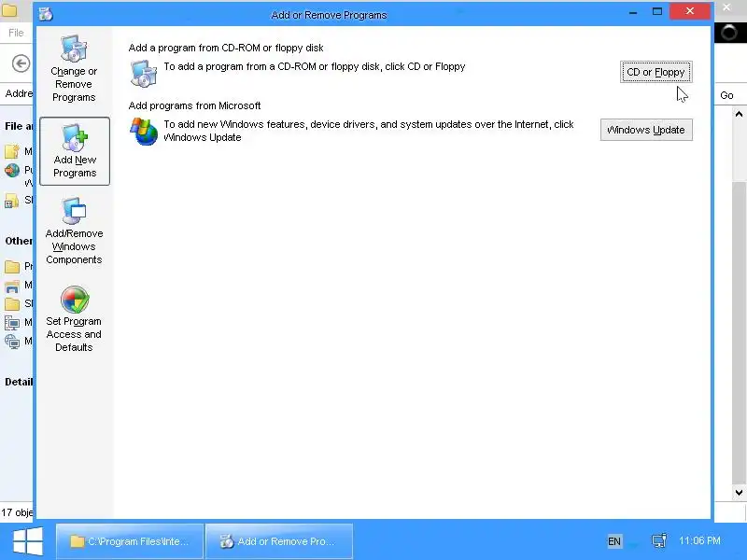Image resolution: width=747 pixels, height=560 pixels.
Task: Minimize the Add or Remove Programs window
Action: coord(633,12)
